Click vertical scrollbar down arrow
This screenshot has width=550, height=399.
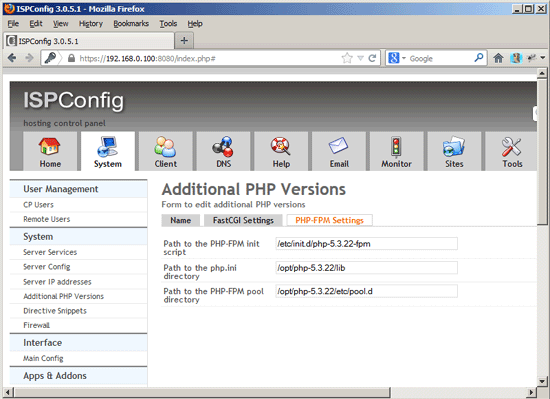(542, 381)
